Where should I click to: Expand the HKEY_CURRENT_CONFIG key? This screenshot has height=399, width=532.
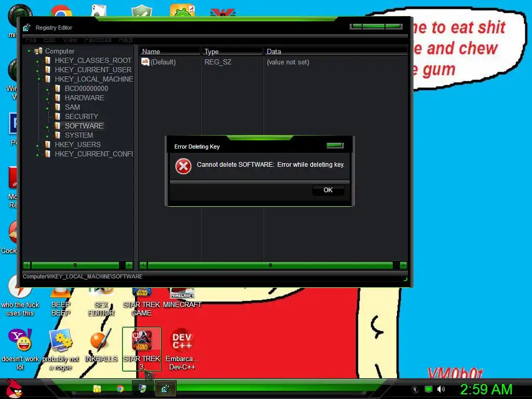point(38,155)
